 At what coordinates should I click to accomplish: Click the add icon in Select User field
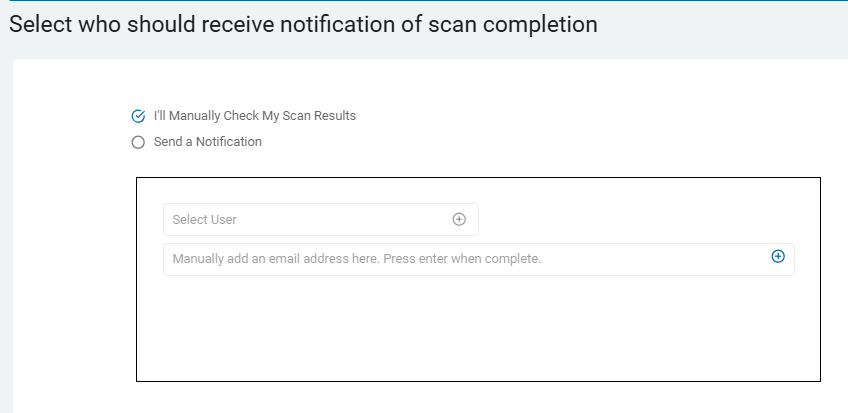[459, 219]
